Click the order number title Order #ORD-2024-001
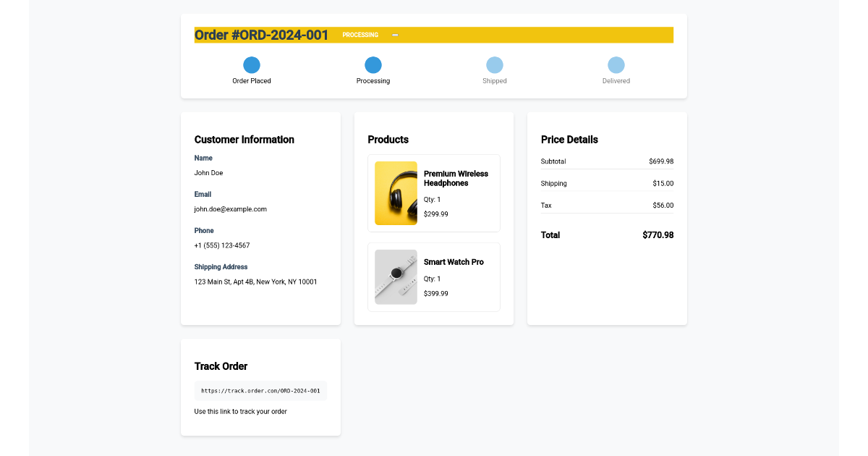Image resolution: width=868 pixels, height=456 pixels. 261,34
